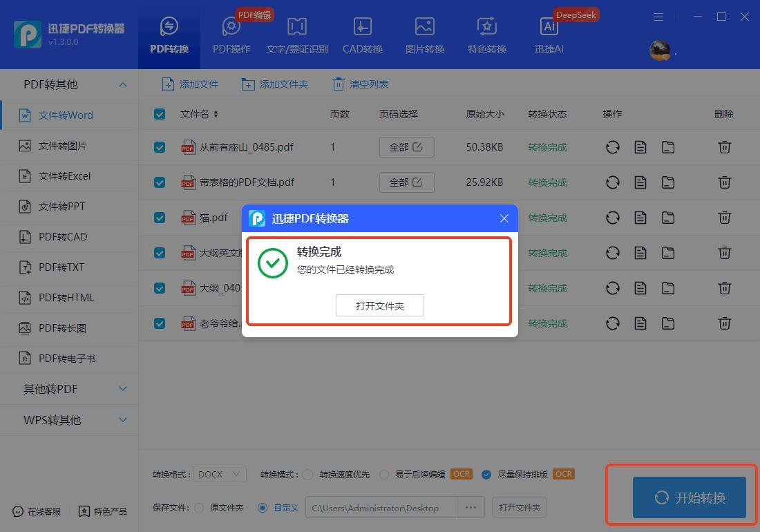Click the delete icon for 猫.pdf

724,218
